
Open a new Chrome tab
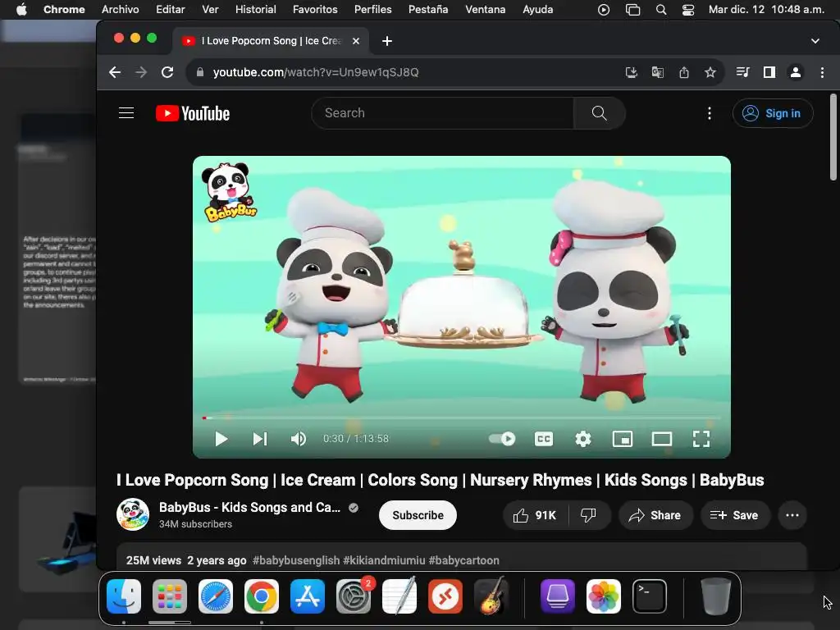[387, 41]
